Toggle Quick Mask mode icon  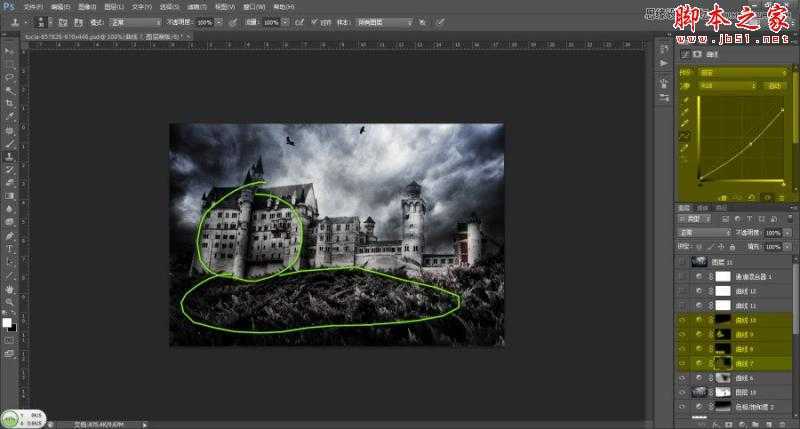tap(9, 340)
